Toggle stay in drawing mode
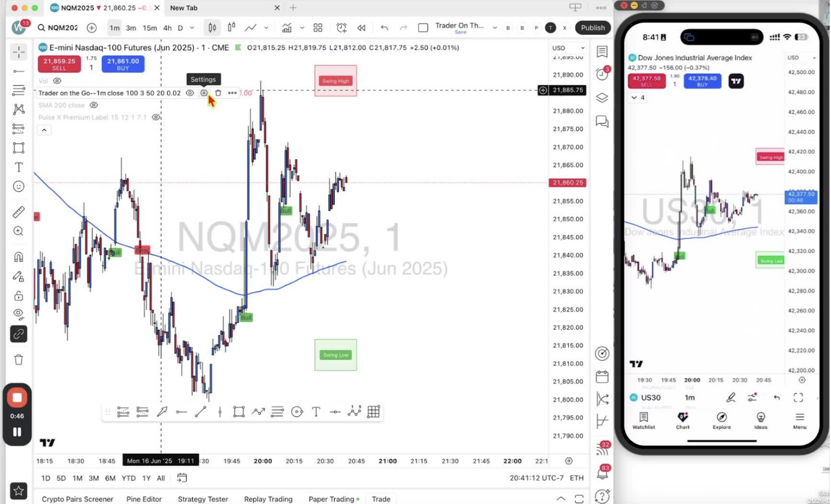 (x=19, y=276)
